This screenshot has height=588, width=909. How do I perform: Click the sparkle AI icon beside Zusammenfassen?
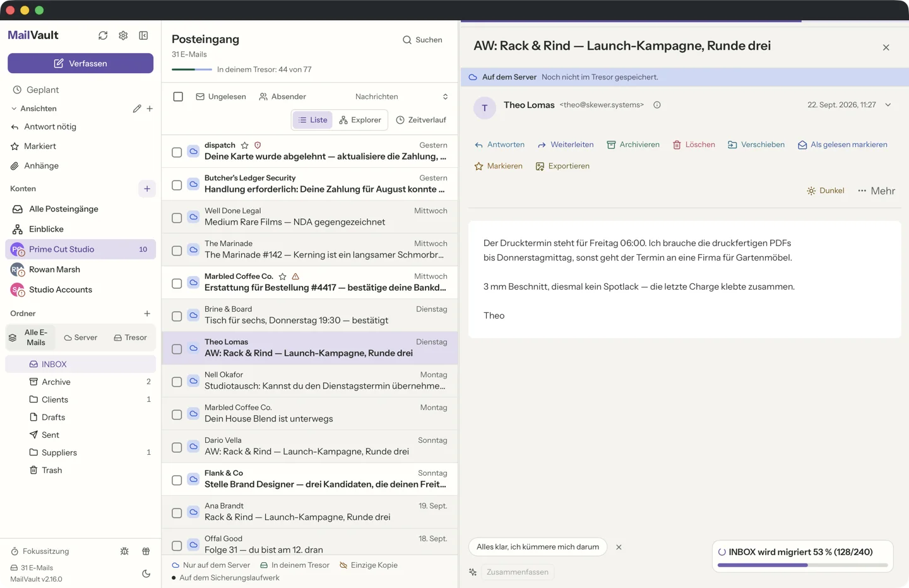(x=473, y=572)
